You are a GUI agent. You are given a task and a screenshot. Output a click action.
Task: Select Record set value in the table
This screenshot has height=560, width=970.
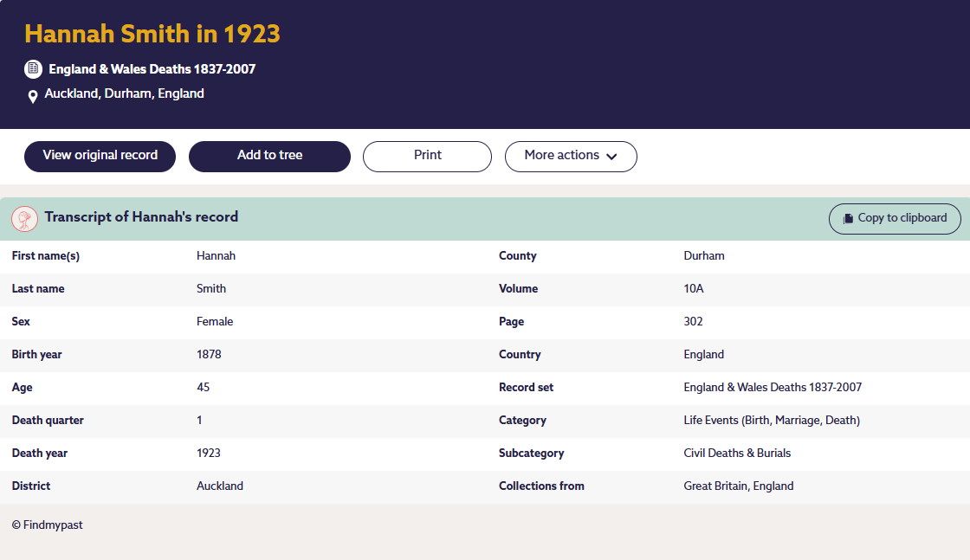pos(772,387)
